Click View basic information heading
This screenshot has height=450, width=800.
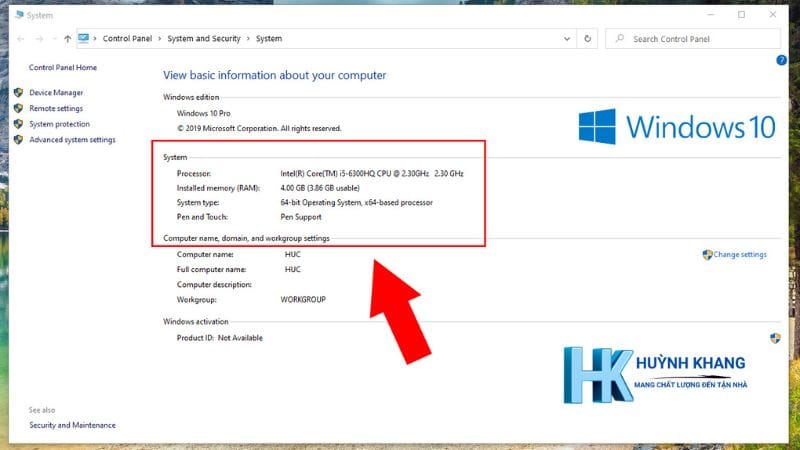coord(274,75)
